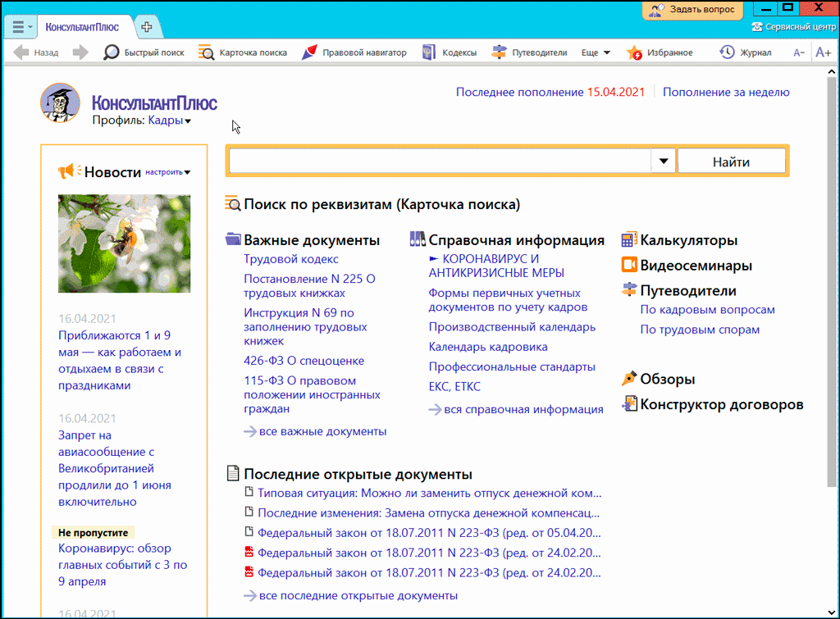This screenshot has width=840, height=619.
Task: Open Профессиональные стандарты link
Action: pyautogui.click(x=512, y=366)
